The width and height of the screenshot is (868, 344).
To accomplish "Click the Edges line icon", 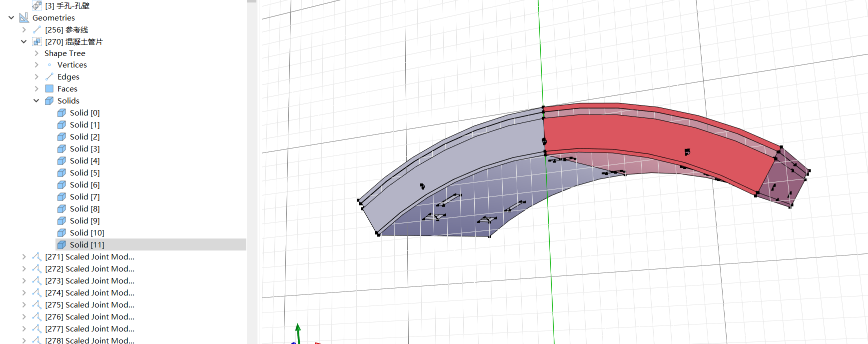I will (49, 76).
